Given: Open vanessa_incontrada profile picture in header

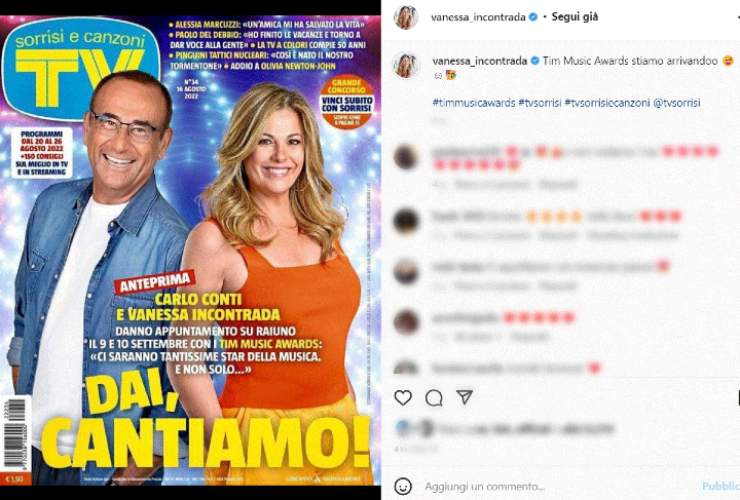Looking at the screenshot, I should (x=406, y=17).
